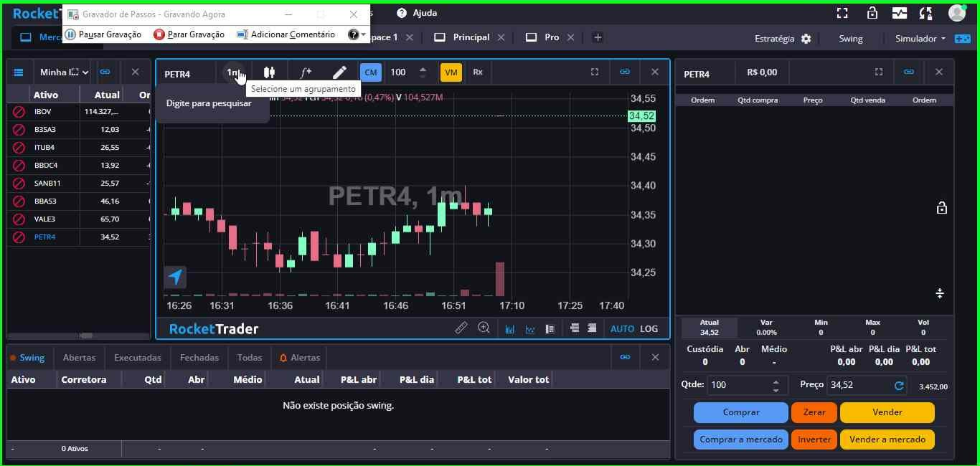Select the pencil drawing tool

(x=339, y=72)
